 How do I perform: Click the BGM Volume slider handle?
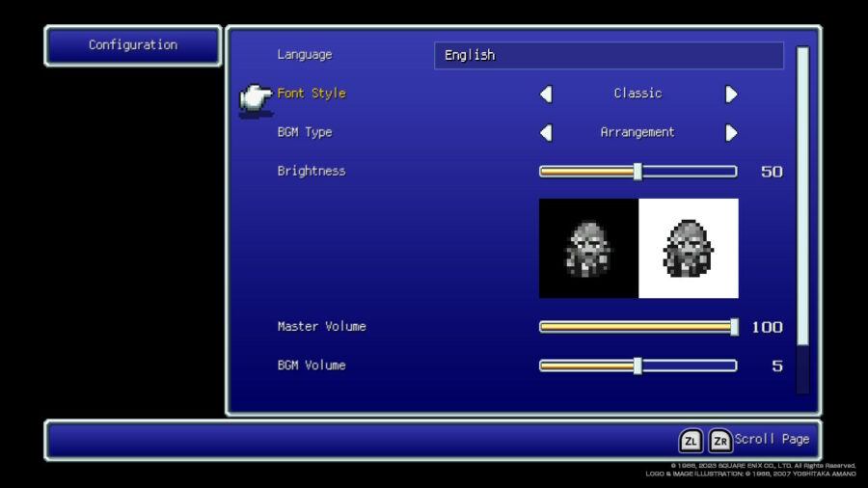pyautogui.click(x=637, y=366)
